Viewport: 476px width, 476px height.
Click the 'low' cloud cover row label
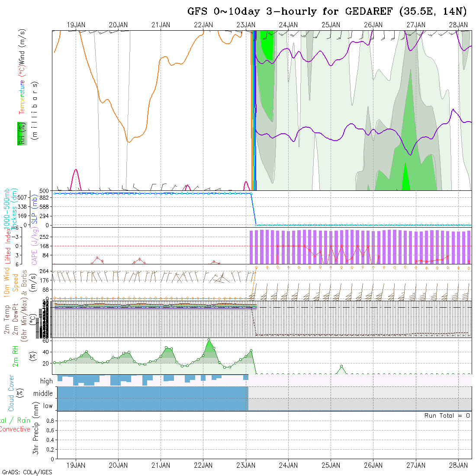pos(48,406)
